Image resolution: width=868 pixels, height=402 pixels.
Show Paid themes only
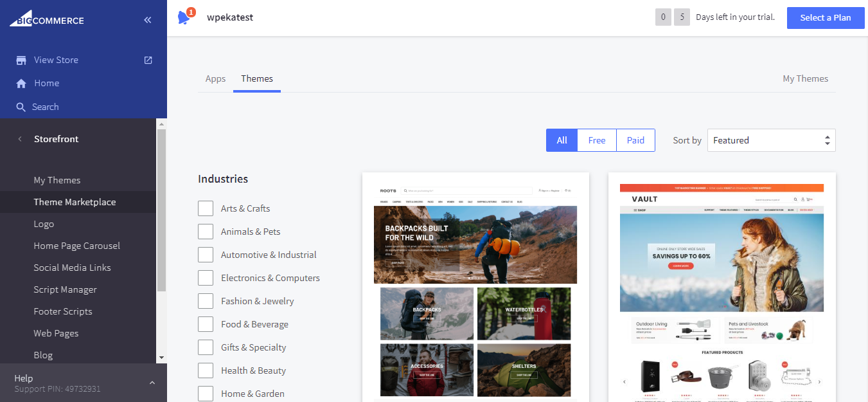point(635,140)
